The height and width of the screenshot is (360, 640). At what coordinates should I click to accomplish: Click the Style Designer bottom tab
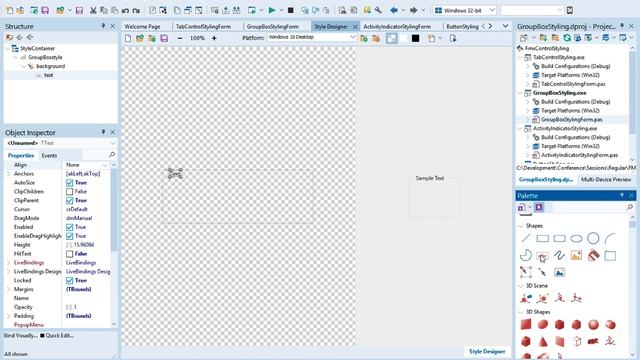pos(487,351)
